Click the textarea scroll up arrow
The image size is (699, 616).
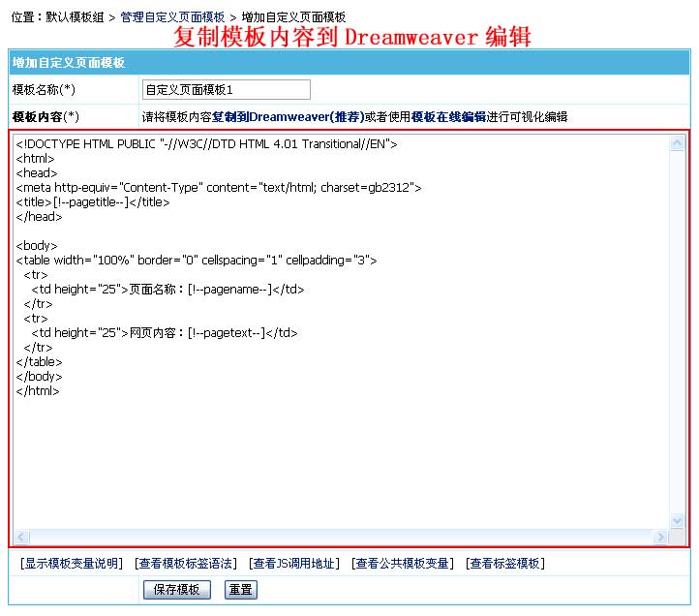677,143
